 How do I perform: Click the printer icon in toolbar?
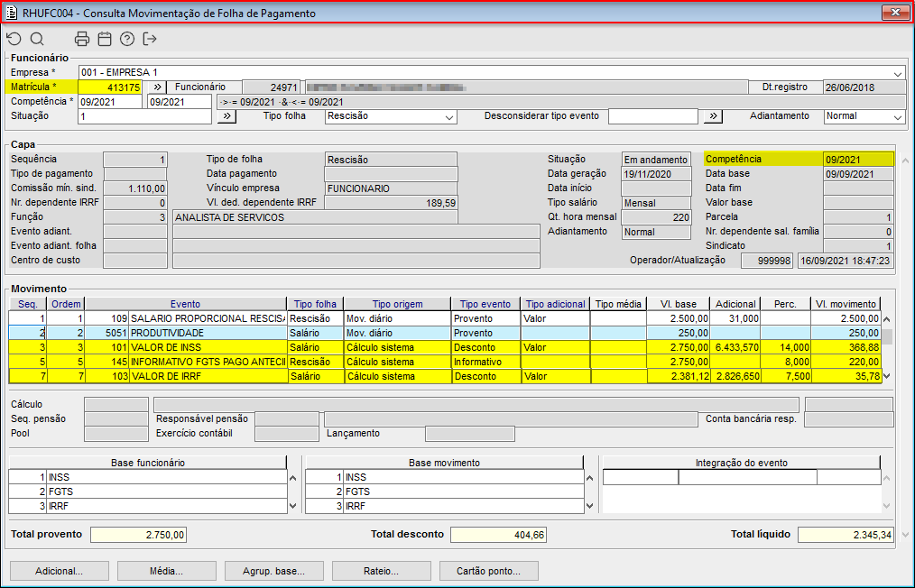(82, 39)
